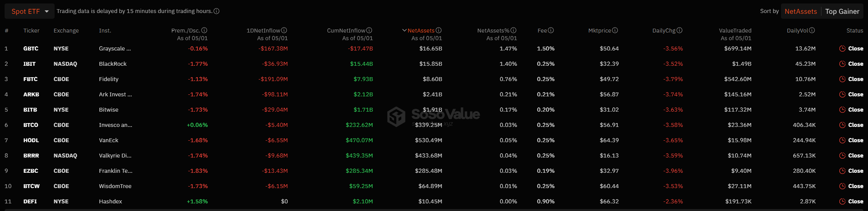Image resolution: width=868 pixels, height=211 pixels.
Task: Sort table by DailyChg column header
Action: click(664, 31)
